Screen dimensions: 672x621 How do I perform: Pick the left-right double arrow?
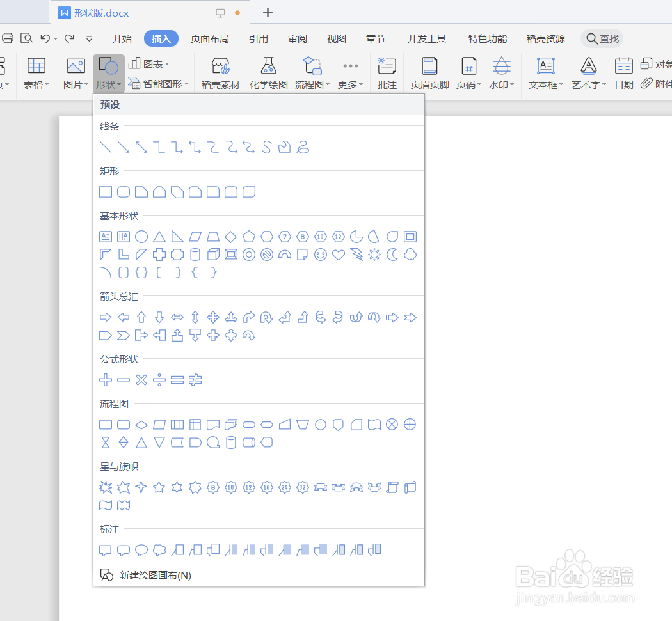[177, 317]
